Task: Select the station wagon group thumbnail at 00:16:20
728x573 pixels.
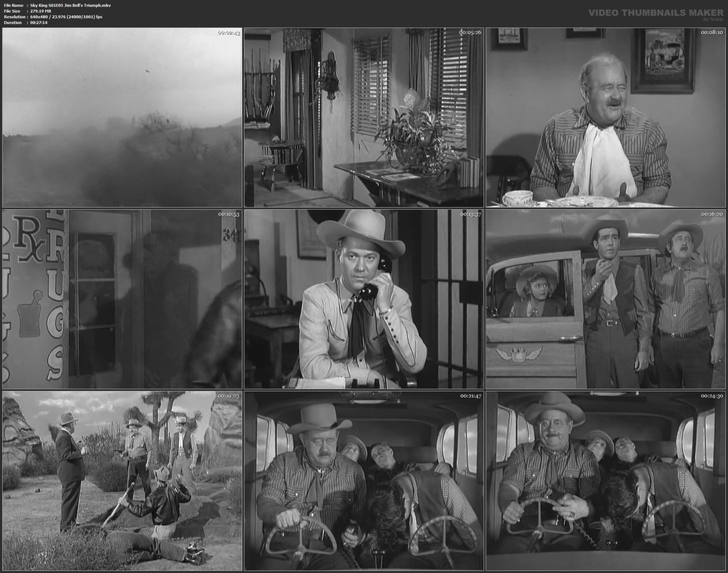Action: (606, 299)
